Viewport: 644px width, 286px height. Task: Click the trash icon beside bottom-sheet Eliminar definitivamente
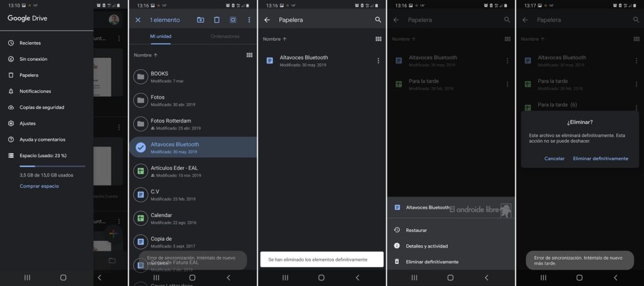click(x=397, y=261)
